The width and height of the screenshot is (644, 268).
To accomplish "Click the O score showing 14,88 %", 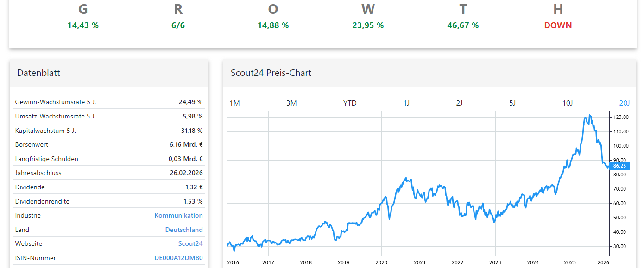I will [x=273, y=16].
